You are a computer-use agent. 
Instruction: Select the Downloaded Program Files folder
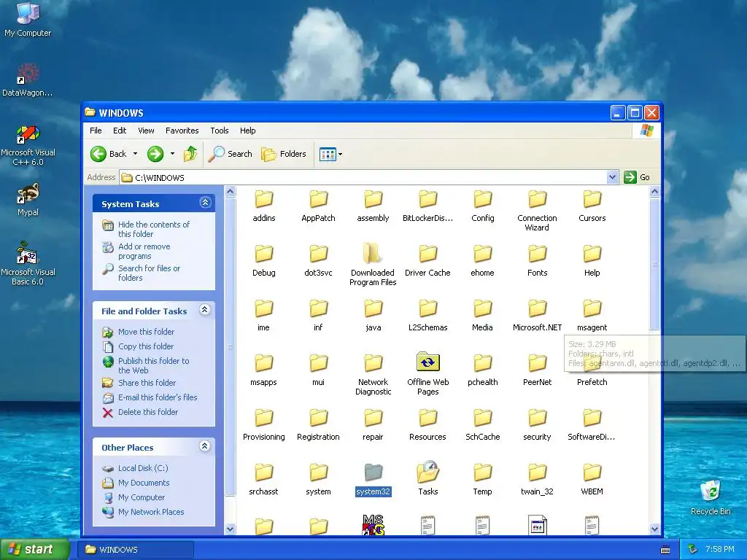click(x=373, y=253)
